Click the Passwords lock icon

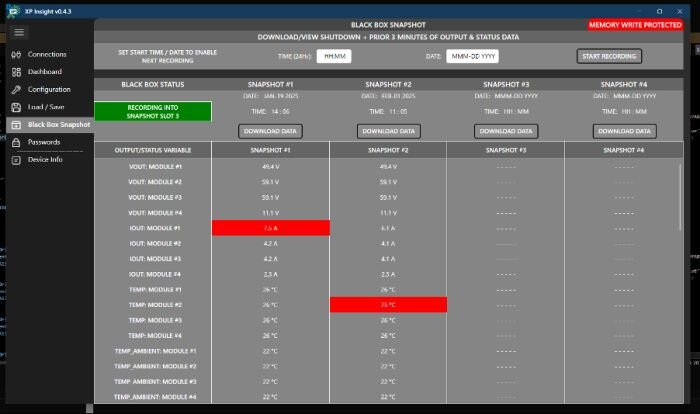(16, 142)
